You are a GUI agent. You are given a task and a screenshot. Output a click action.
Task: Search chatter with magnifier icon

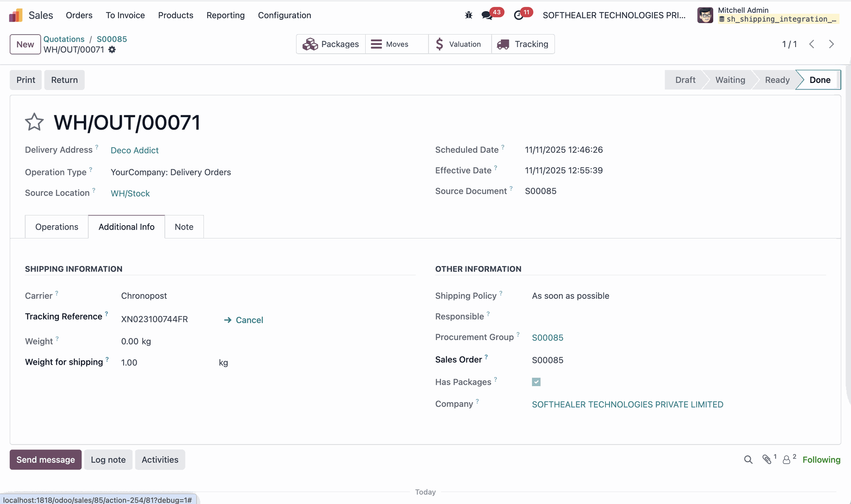pos(748,460)
